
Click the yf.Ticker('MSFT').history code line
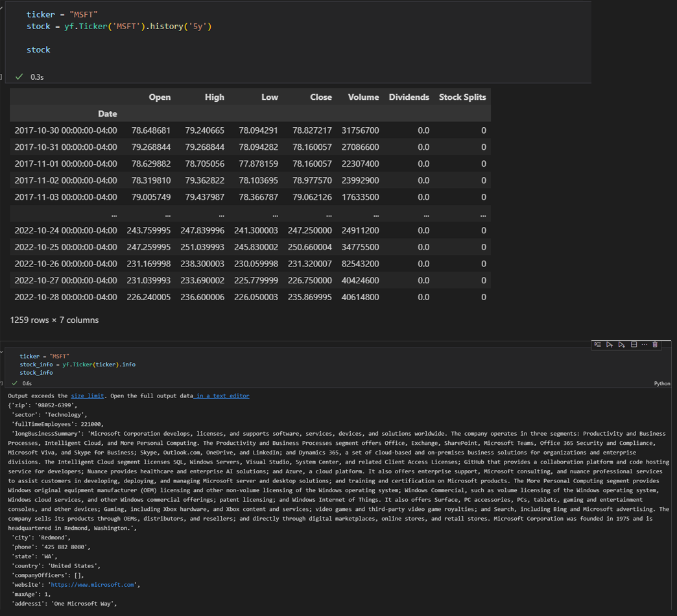coord(119,27)
